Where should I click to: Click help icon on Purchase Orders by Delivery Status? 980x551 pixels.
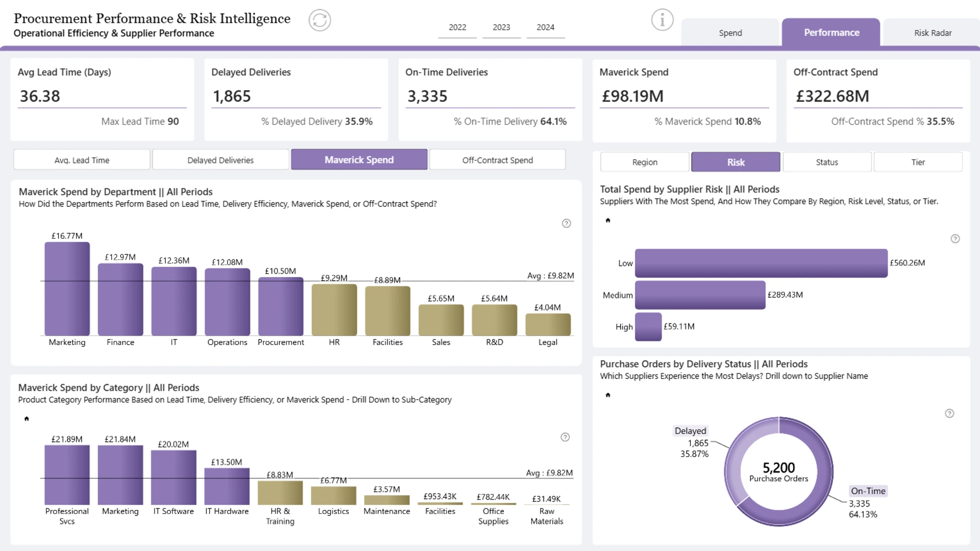(949, 413)
